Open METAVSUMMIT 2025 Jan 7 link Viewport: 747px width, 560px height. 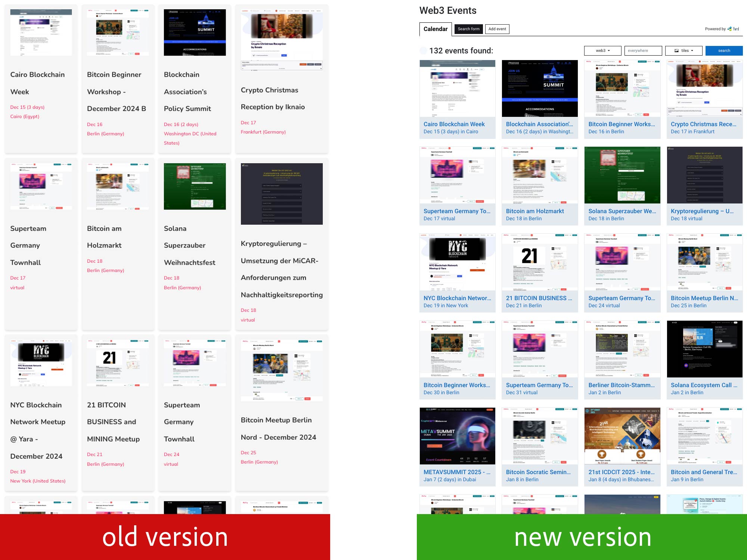(x=457, y=472)
